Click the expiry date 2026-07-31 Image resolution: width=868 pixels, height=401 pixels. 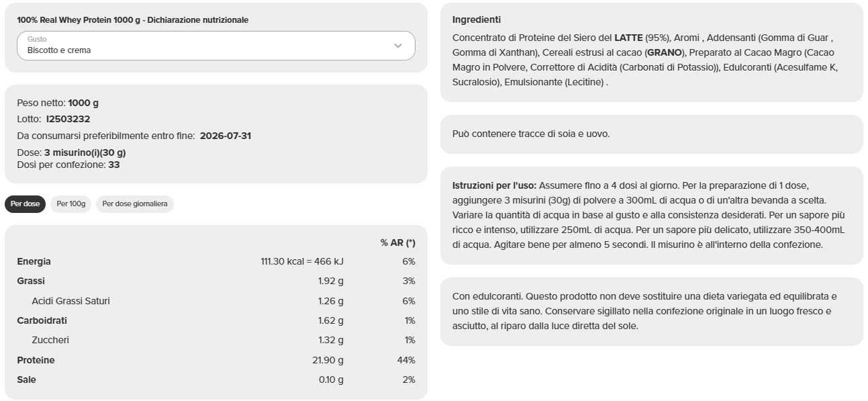pos(226,136)
